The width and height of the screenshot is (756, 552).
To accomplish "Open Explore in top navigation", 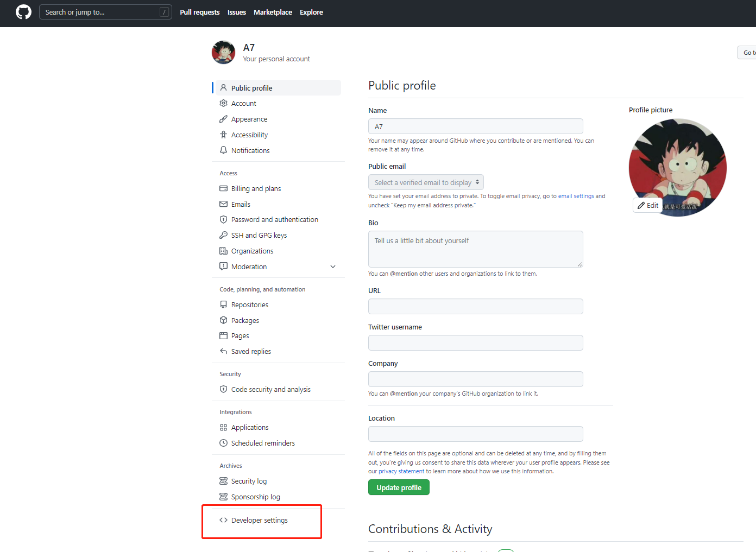I will [x=311, y=12].
